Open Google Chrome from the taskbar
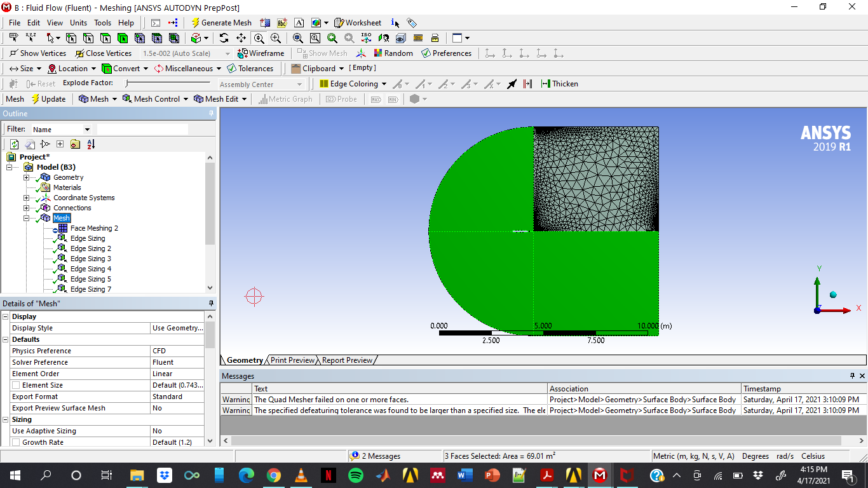The image size is (868, 488). [273, 475]
